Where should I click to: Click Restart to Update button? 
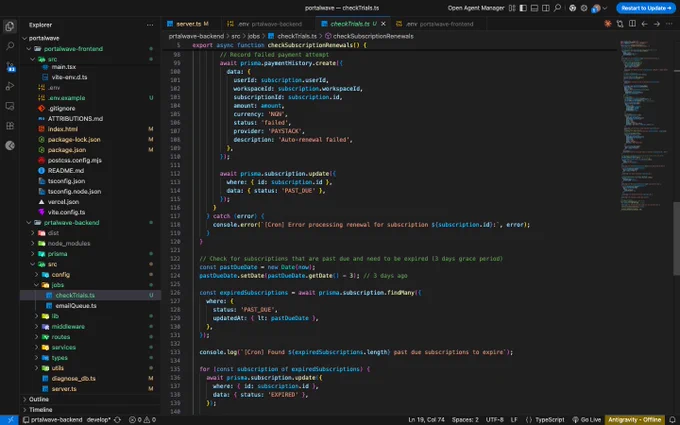pyautogui.click(x=646, y=8)
